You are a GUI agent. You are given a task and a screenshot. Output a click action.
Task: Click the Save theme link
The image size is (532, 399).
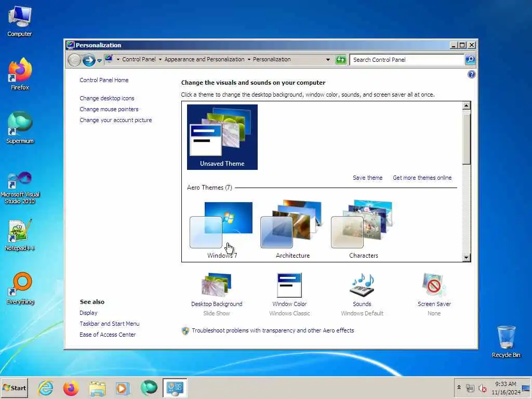367,178
